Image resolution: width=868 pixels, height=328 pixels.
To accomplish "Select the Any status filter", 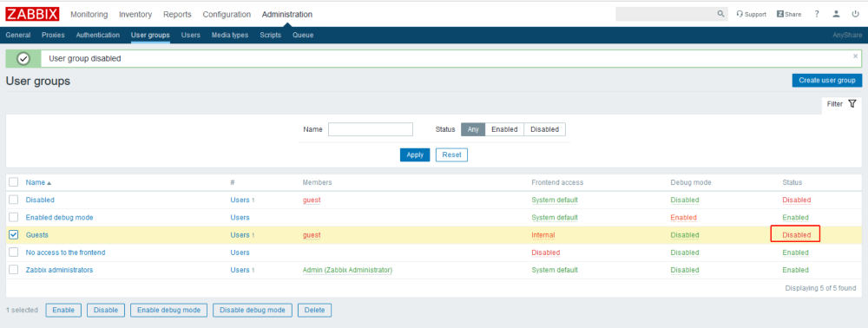I will tap(473, 129).
